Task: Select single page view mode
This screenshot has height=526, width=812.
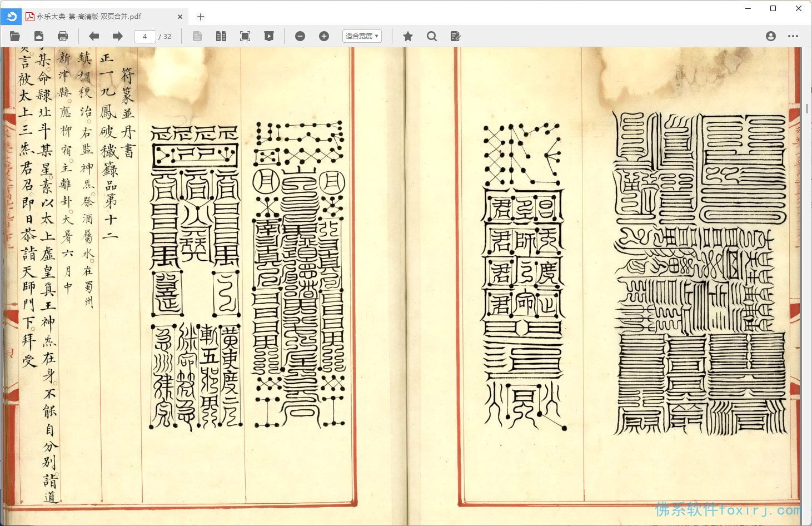Action: click(197, 36)
